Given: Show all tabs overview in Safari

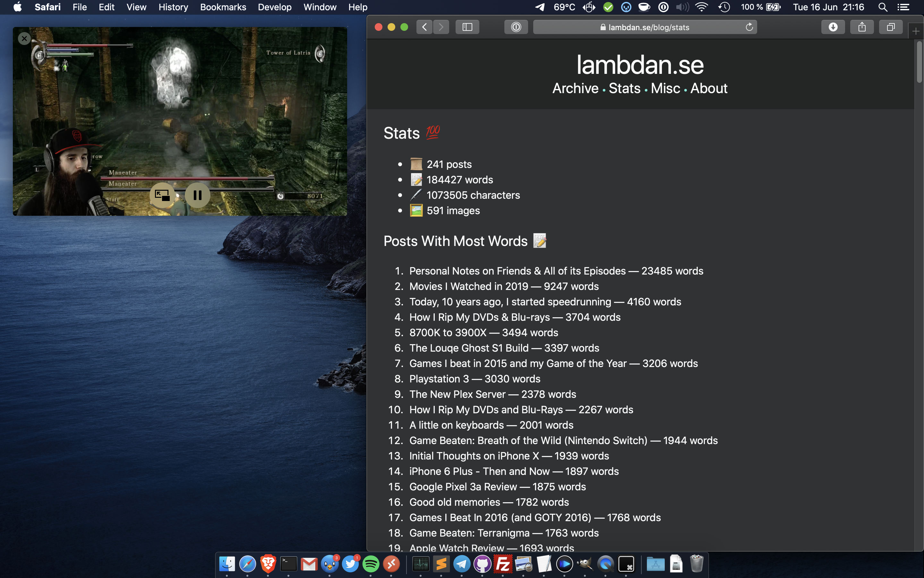Looking at the screenshot, I should click(x=891, y=27).
